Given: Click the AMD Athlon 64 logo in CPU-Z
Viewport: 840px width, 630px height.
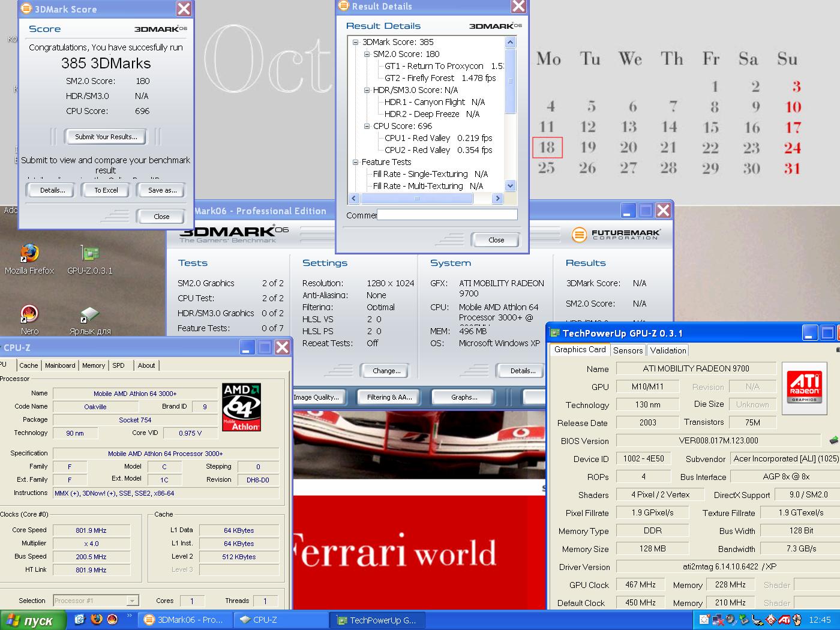Looking at the screenshot, I should tap(241, 407).
